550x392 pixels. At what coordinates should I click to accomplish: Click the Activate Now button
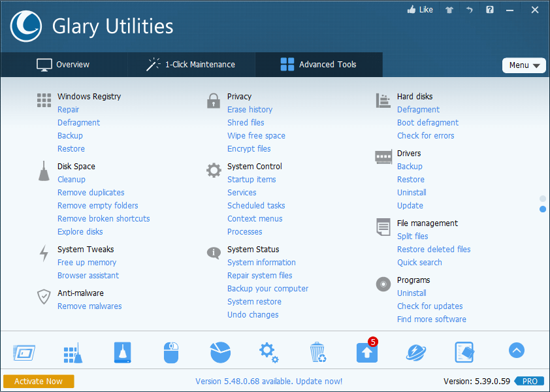tap(38, 381)
